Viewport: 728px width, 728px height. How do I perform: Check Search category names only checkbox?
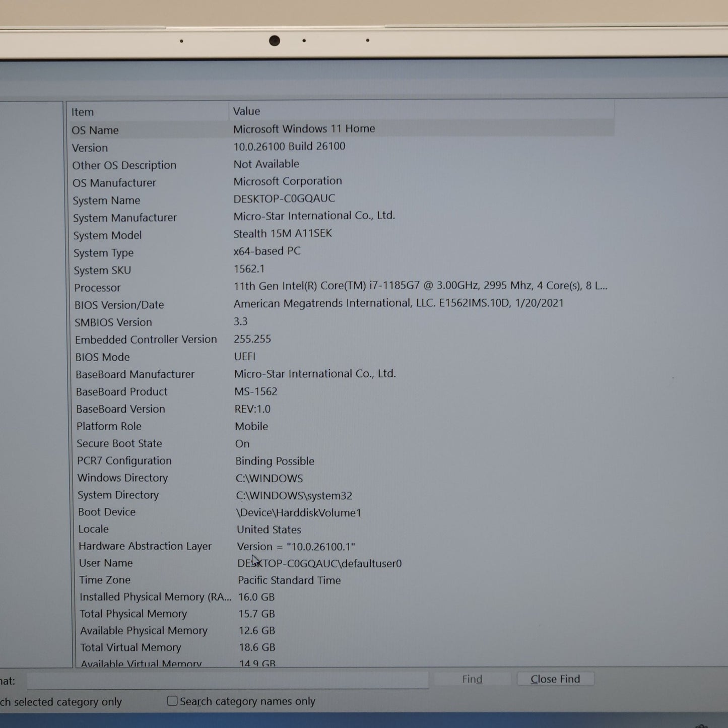pos(173,701)
